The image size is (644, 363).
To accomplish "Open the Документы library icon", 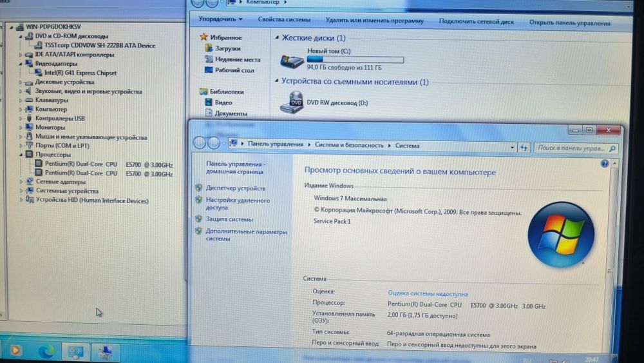I will coord(209,113).
